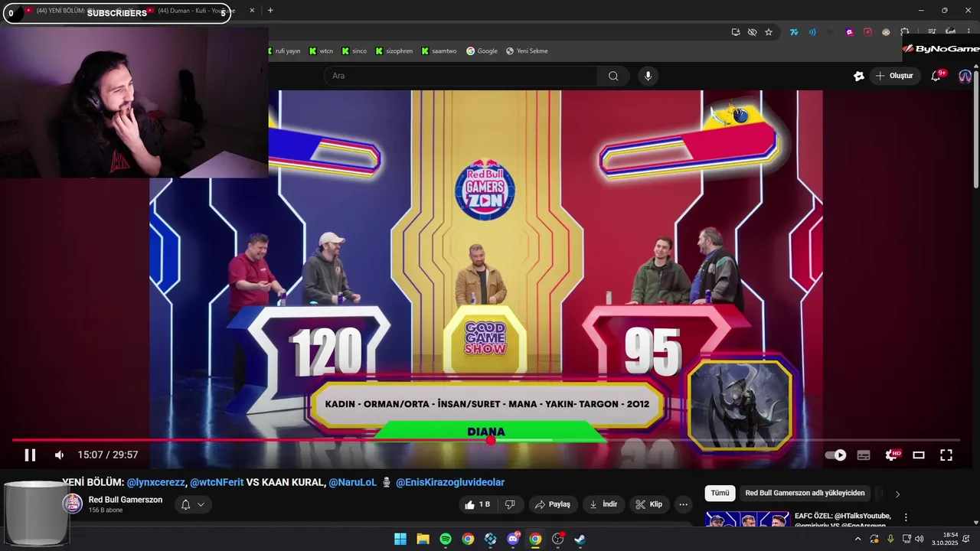Viewport: 980px width, 551px height.
Task: Click the next-chips arrow in the sidebar
Action: pyautogui.click(x=897, y=494)
